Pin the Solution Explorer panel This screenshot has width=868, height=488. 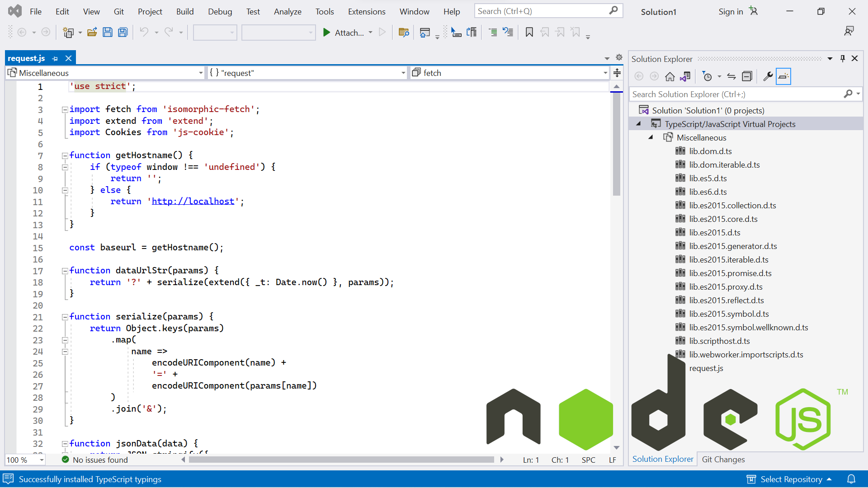843,59
